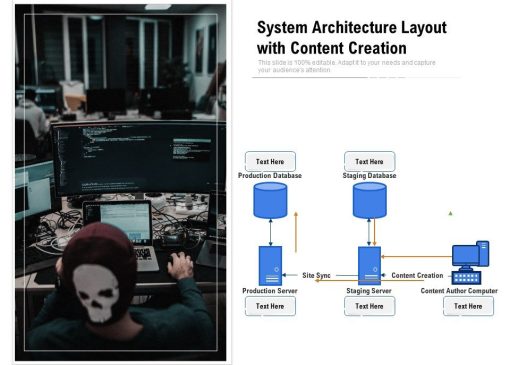Click the small green triangle marker
The width and height of the screenshot is (510, 365).
[450, 213]
